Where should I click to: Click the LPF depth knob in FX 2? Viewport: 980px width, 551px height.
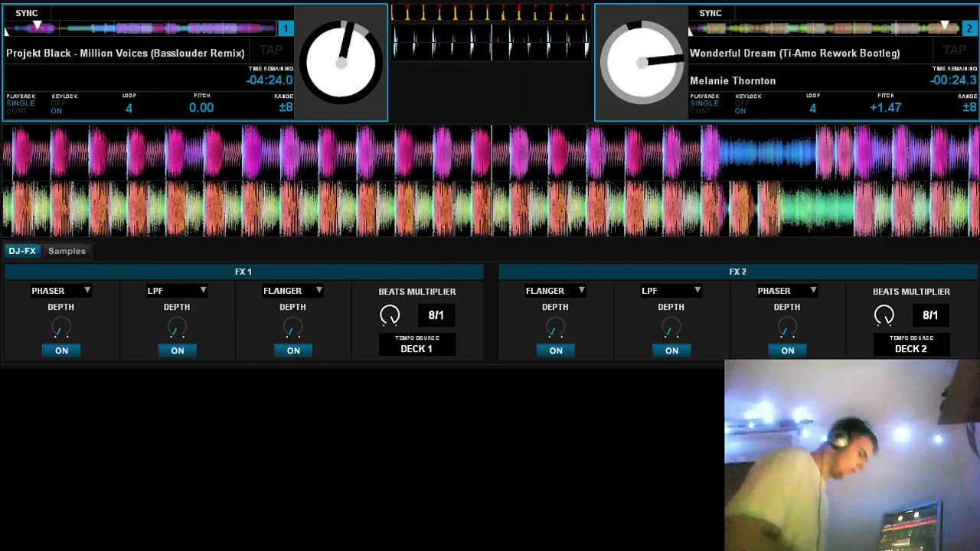[671, 329]
